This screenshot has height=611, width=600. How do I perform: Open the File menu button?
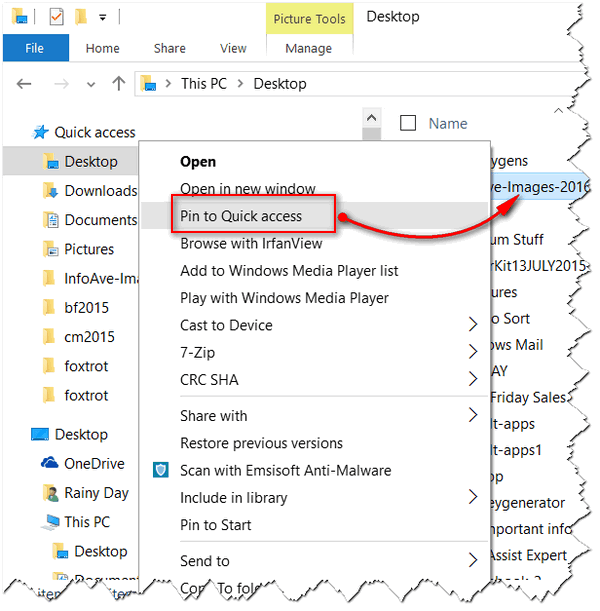coord(35,48)
